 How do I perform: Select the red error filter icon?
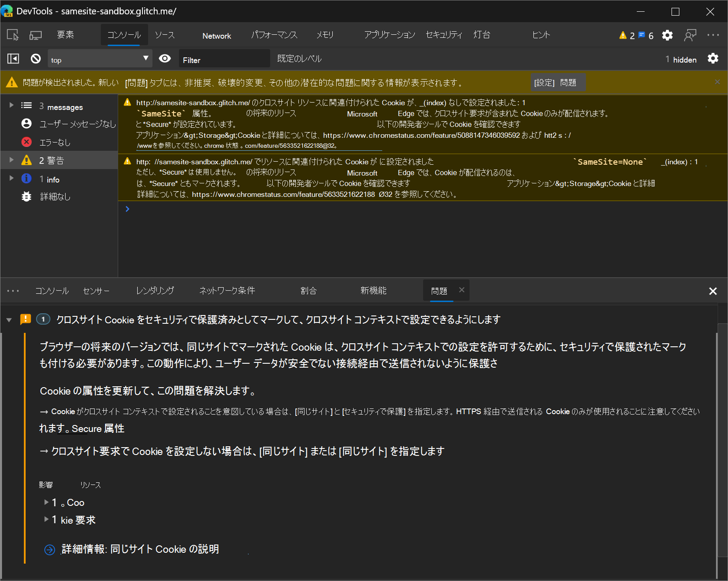(x=26, y=142)
